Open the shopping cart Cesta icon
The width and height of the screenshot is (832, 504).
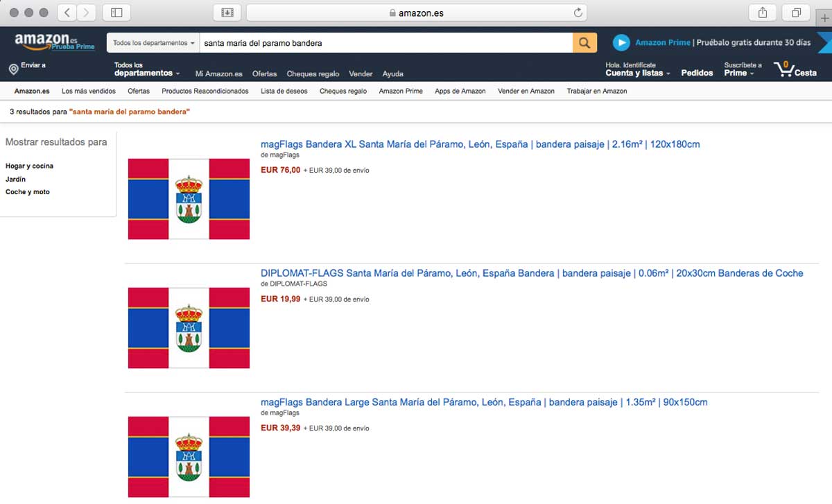pyautogui.click(x=795, y=69)
